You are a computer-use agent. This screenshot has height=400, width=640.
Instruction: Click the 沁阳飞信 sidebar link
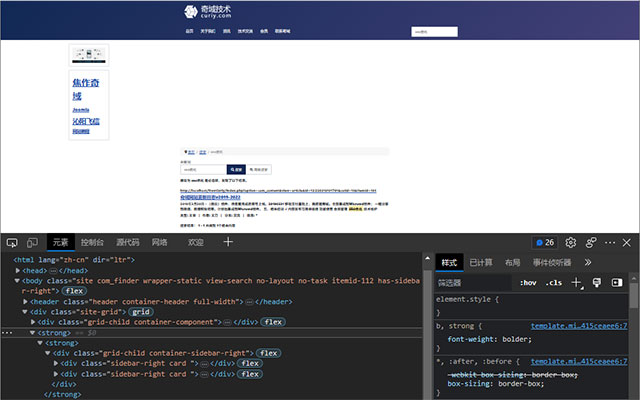86,121
